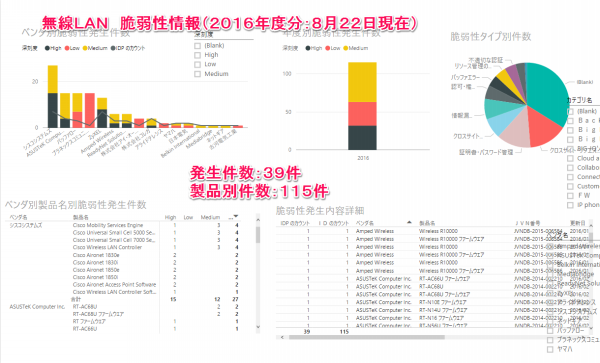Tick the IP phone category checkbox
The image size is (600, 363).
(x=570, y=205)
